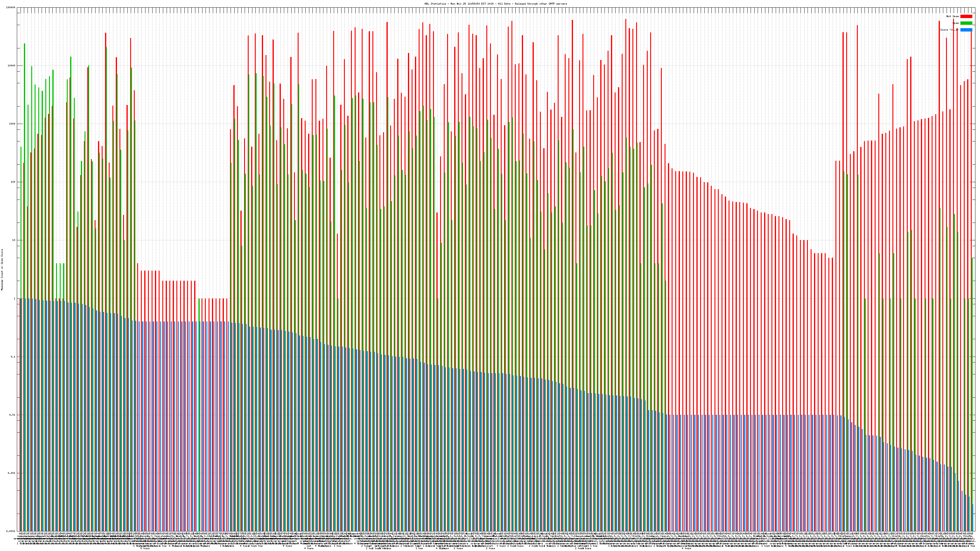Click the red Not Spam legend swatch
This screenshot has width=980, height=551.
pos(966,16)
